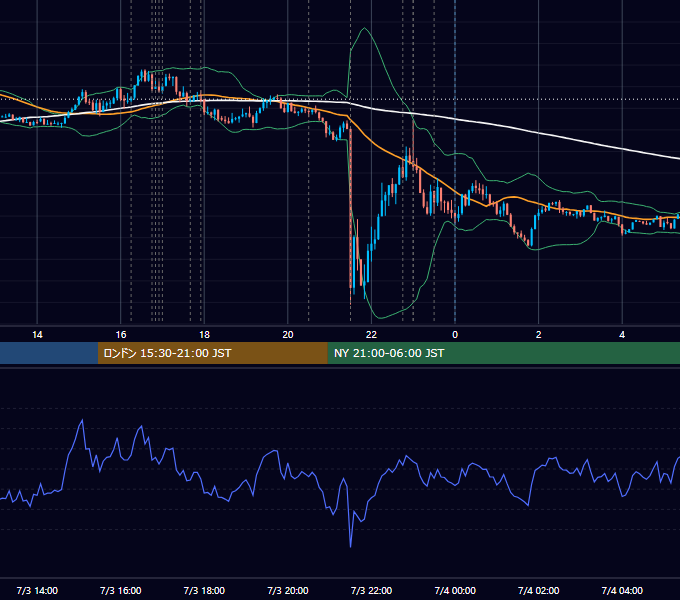Click the 7/4 02:00 label on indicator axis
The height and width of the screenshot is (600, 680).
[x=539, y=590]
